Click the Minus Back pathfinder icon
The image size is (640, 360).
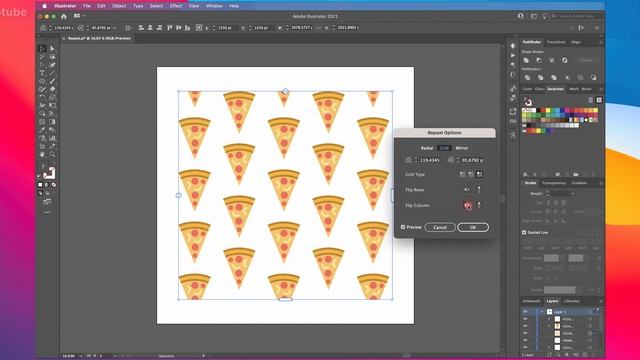[593, 78]
